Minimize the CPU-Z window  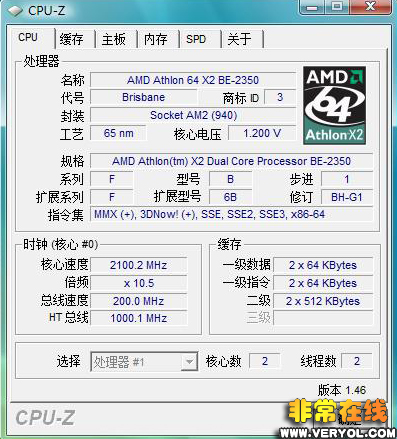pos(312,7)
